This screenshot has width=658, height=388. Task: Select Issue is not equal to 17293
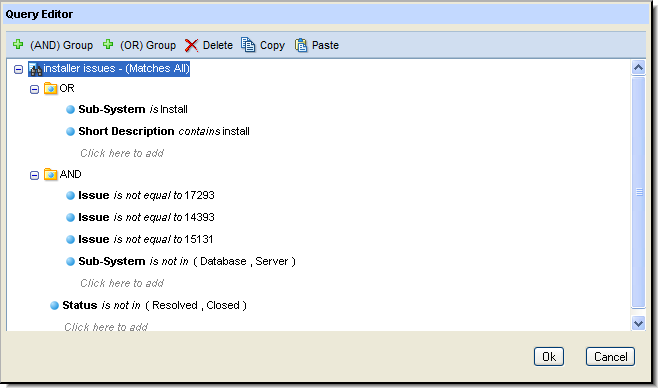(146, 195)
